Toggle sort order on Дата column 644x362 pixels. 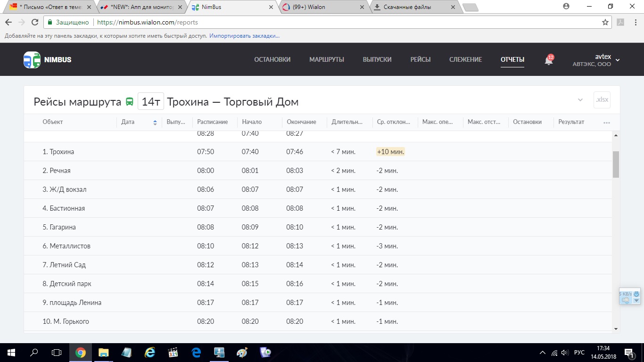[x=155, y=123]
